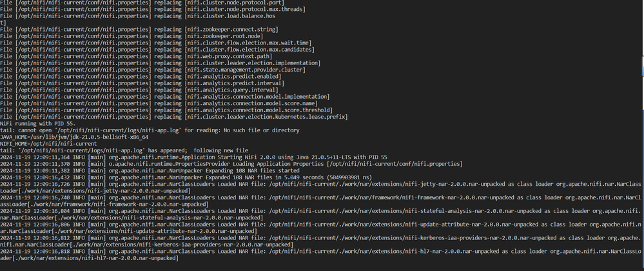This screenshot has width=644, height=271.
Task: Click the nifi-update-attribute-nar loaded NAR line
Action: coord(320,227)
